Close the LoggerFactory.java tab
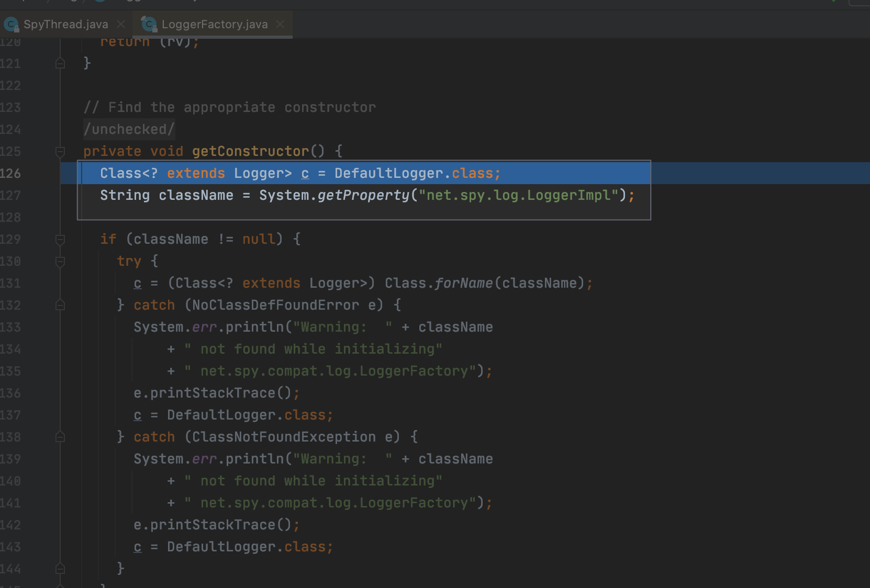Screen dimensions: 870x588 coord(280,24)
